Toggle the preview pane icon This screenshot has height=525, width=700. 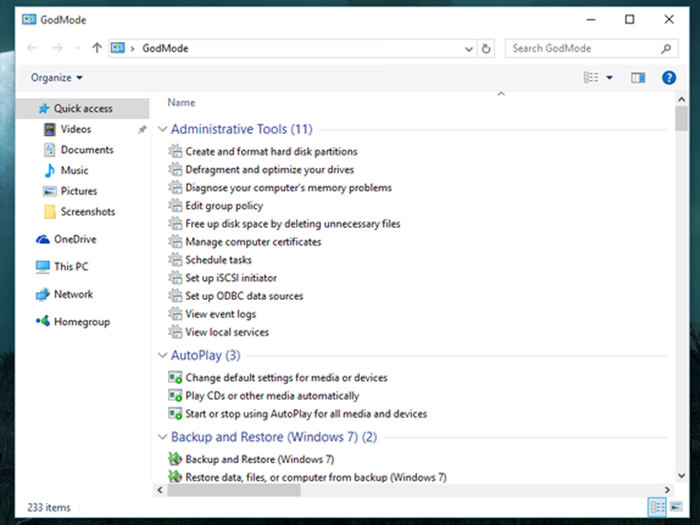click(638, 77)
